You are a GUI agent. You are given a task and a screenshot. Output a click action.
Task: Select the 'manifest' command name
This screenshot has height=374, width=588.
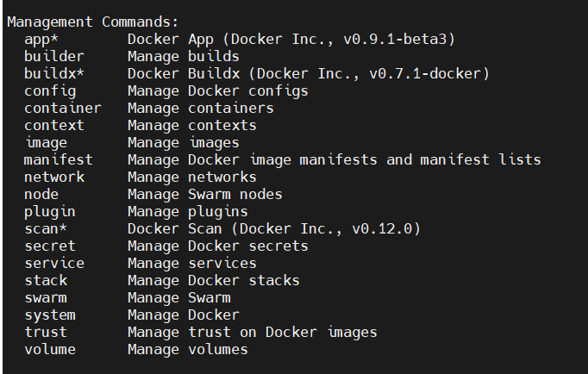tap(59, 160)
